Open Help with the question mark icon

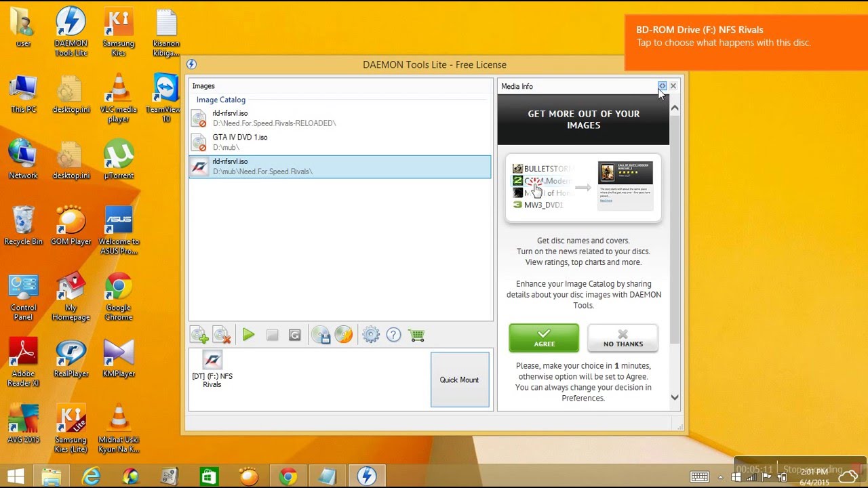pos(393,335)
